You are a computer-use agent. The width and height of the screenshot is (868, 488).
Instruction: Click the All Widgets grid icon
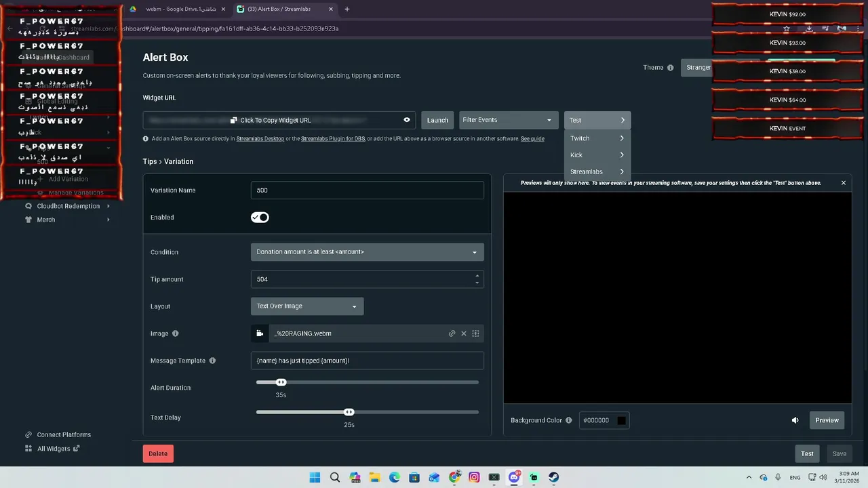[28, 449]
